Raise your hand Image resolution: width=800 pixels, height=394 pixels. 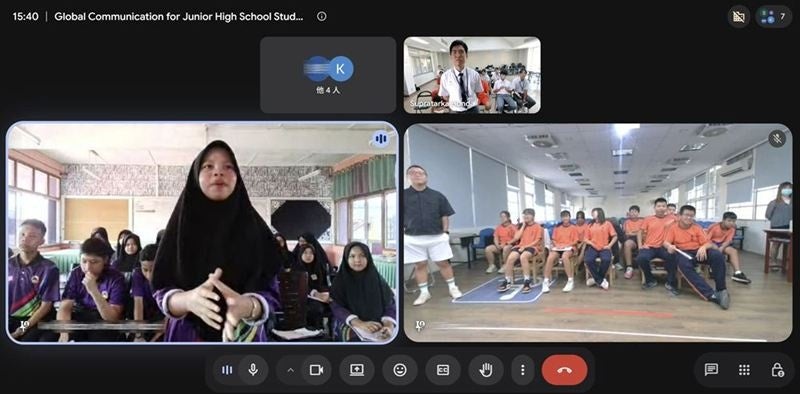pos(486,370)
